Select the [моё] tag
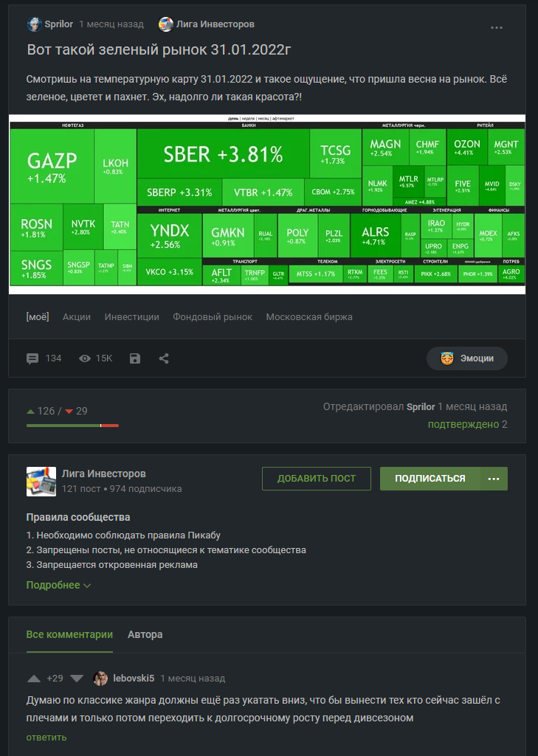This screenshot has height=756, width=538. (38, 316)
